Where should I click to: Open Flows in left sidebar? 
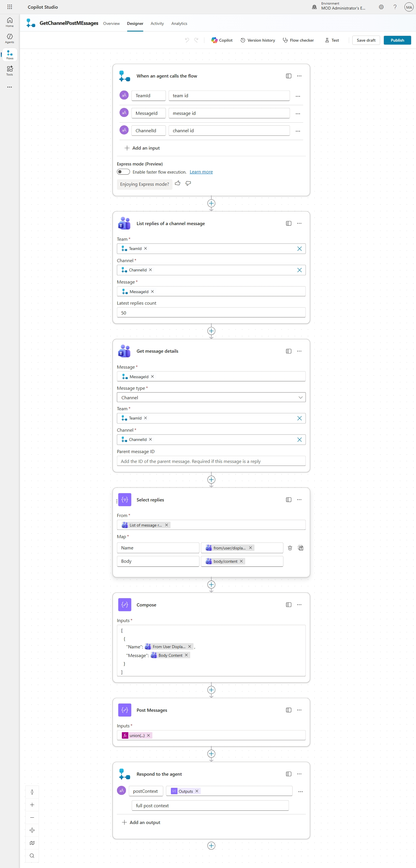[10, 55]
